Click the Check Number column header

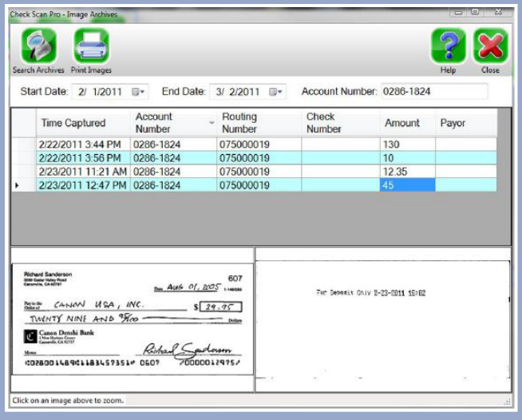tap(324, 123)
